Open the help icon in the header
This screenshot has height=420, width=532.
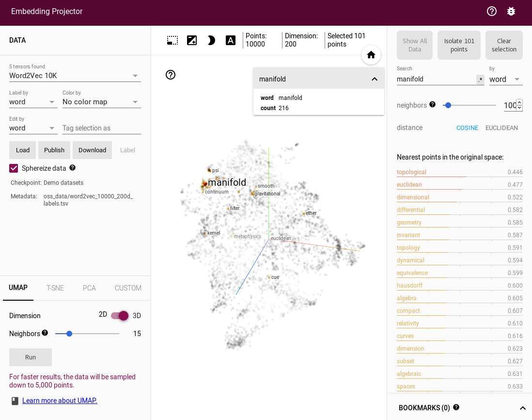click(492, 11)
